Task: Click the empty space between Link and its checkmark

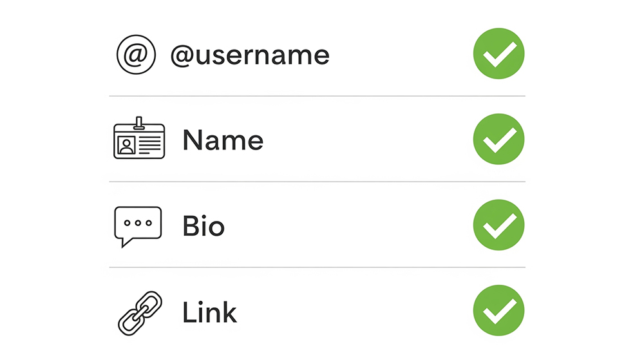Action: point(354,312)
